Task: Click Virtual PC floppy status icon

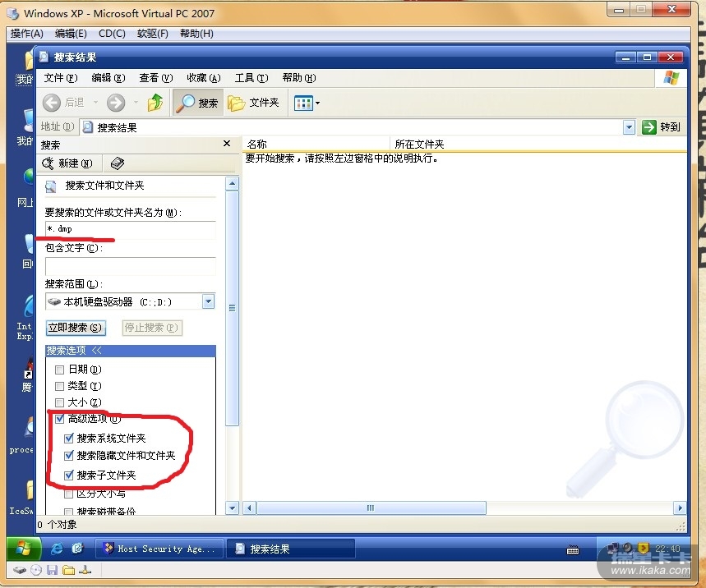Action: 53,571
